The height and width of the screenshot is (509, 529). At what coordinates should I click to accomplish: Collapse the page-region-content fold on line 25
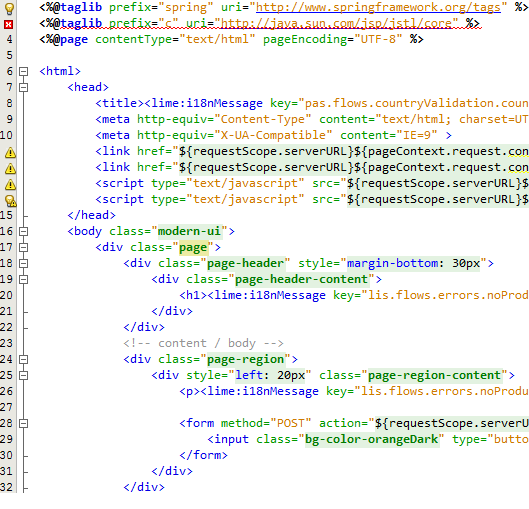click(x=23, y=375)
